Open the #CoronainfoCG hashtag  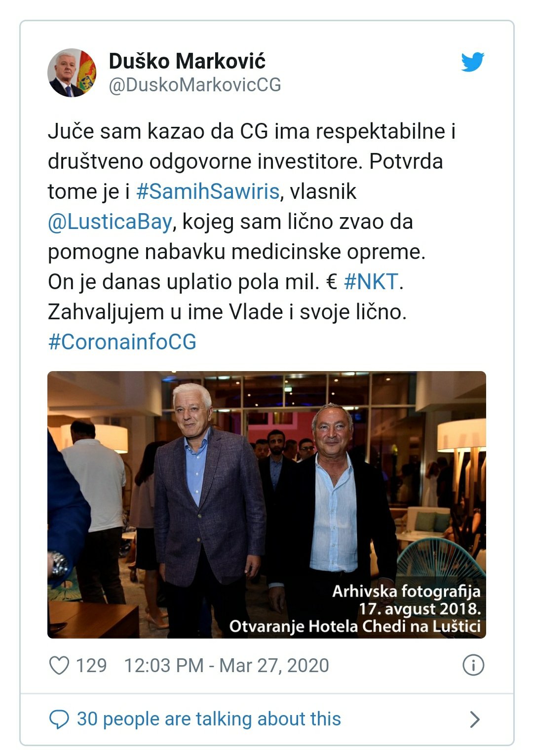(122, 342)
